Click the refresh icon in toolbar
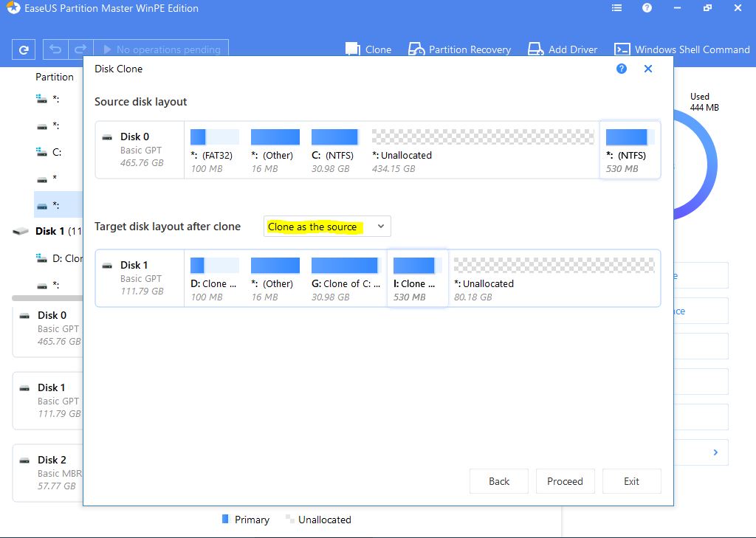 (24, 50)
